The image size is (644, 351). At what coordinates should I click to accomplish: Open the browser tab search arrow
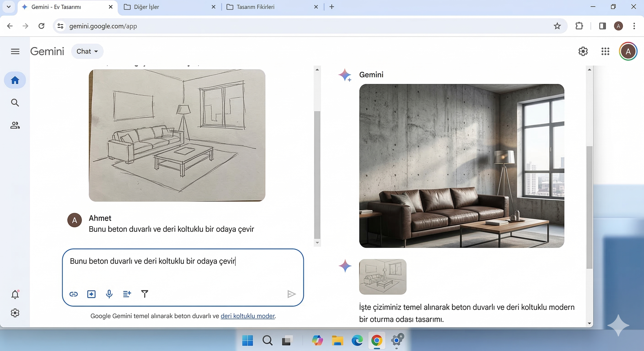[8, 7]
